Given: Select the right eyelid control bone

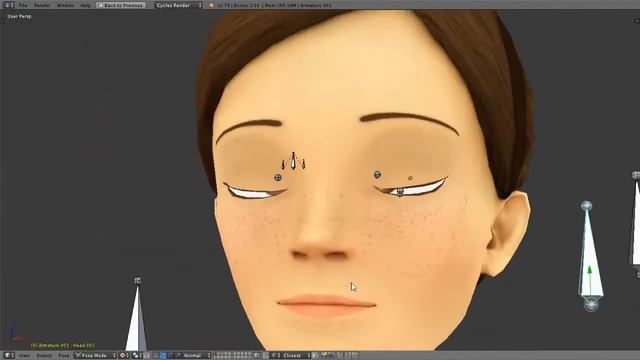Looking at the screenshot, I should coord(400,192).
